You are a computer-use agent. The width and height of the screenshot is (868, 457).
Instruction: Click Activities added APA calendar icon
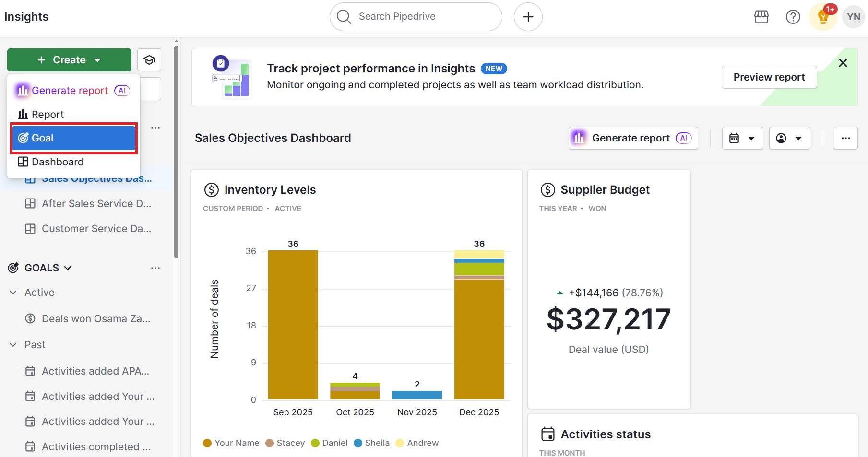coord(30,371)
